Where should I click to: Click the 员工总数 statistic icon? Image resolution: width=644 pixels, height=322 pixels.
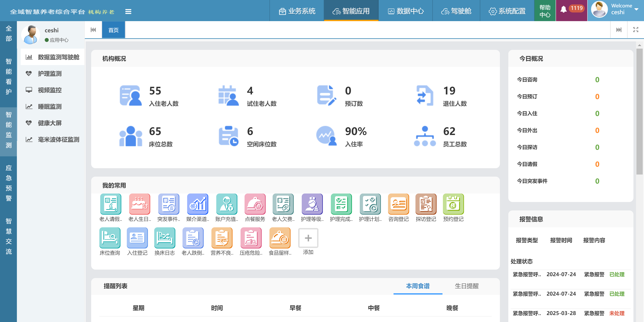click(x=425, y=136)
